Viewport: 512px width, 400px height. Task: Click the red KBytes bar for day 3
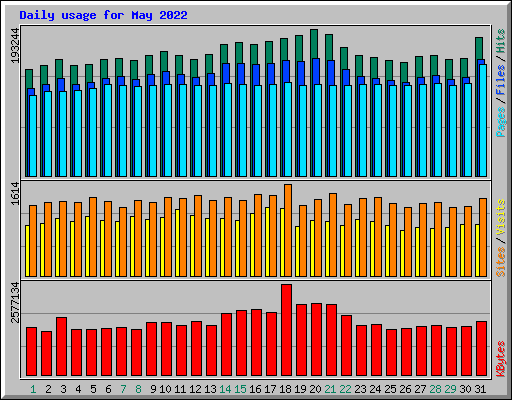pos(61,347)
